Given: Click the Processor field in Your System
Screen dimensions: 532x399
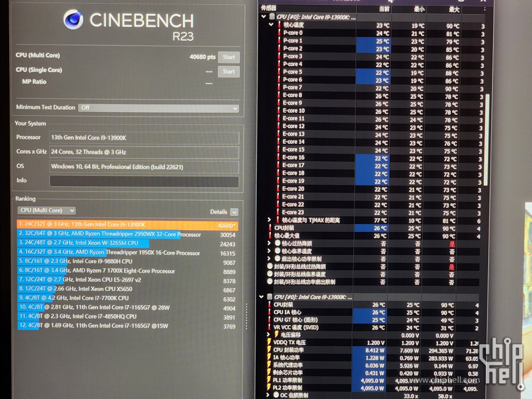Looking at the screenshot, I should (x=144, y=138).
